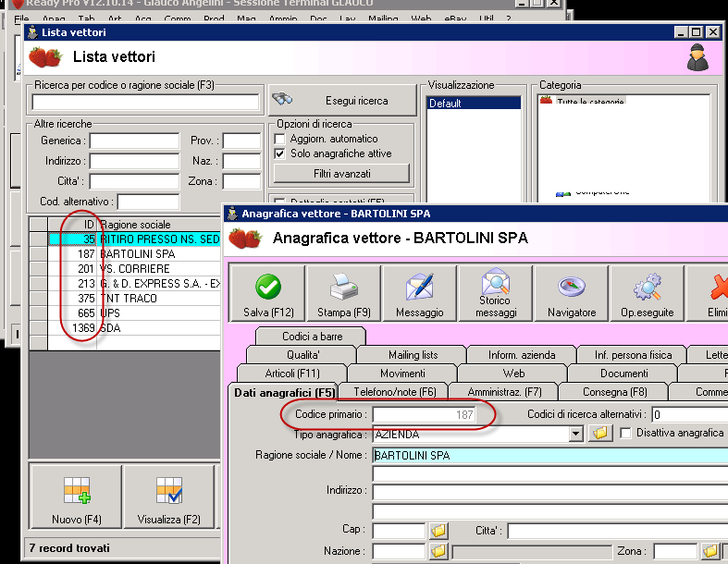Click Nuovo (F4) button in Lista vettori
The image size is (728, 564).
(x=77, y=497)
